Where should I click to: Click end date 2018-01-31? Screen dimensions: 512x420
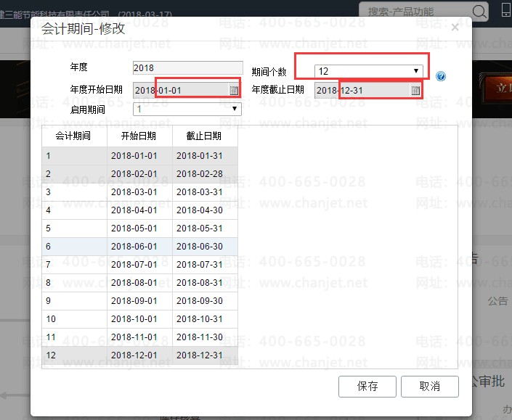coord(205,156)
